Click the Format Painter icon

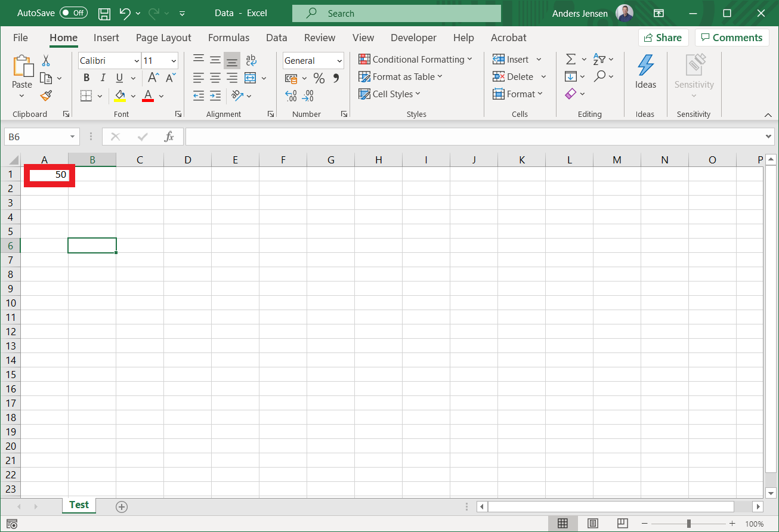click(45, 95)
